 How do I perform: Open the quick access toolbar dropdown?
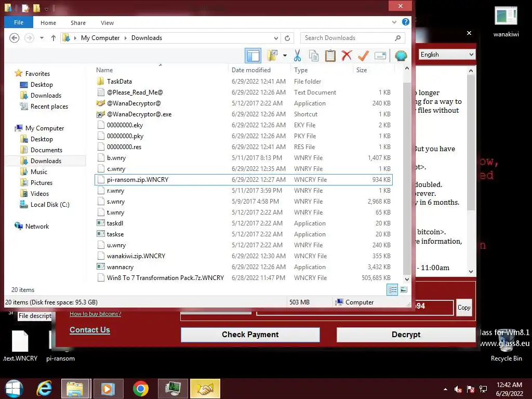pyautogui.click(x=46, y=8)
